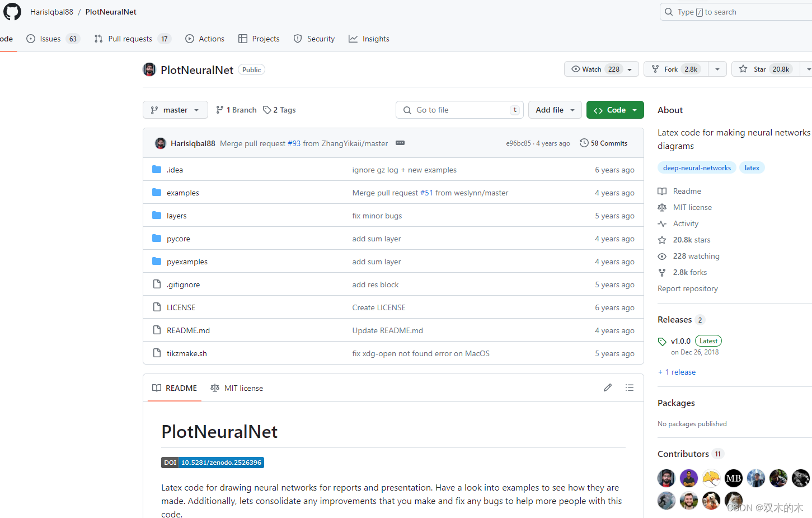The width and height of the screenshot is (812, 518).
Task: Open the examples folder icon
Action: point(157,192)
